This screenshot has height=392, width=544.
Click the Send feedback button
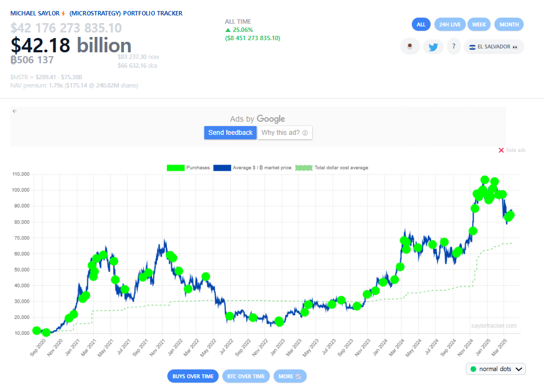click(230, 132)
